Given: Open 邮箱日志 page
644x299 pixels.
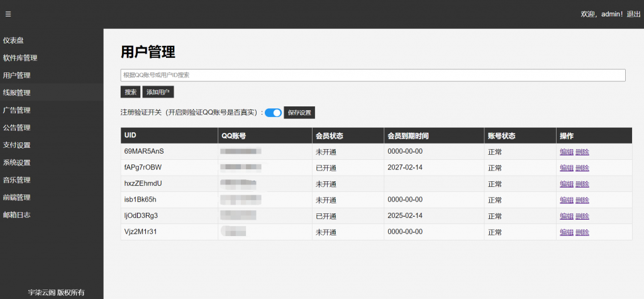Looking at the screenshot, I should click(16, 215).
